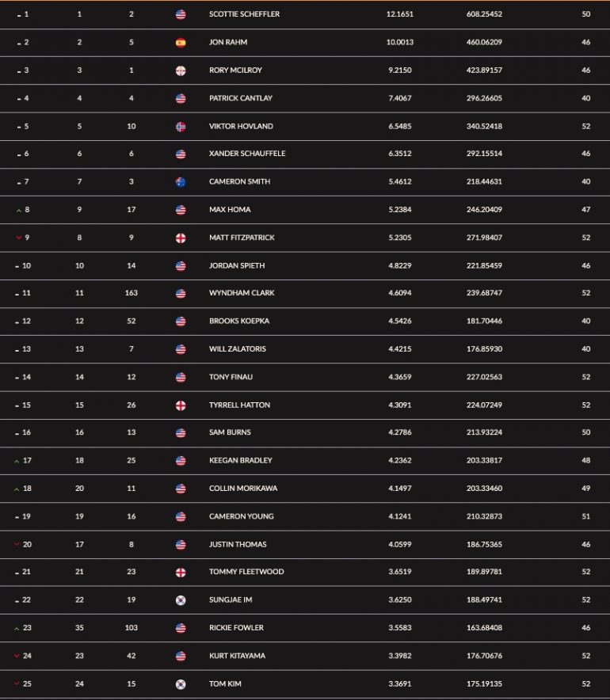Screen dimensions: 610x700
Task: Click England flag beside Tyrrell Hatton
Action: pos(181,405)
